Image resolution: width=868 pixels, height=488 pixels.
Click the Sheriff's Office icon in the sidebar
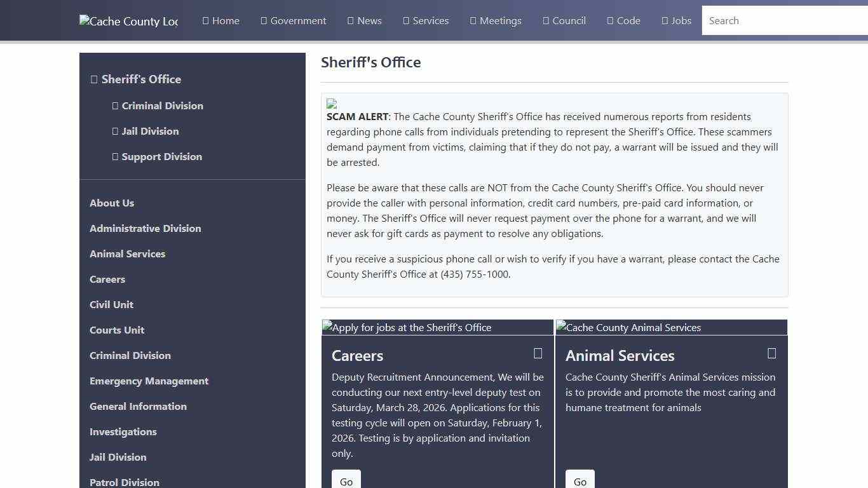(94, 79)
